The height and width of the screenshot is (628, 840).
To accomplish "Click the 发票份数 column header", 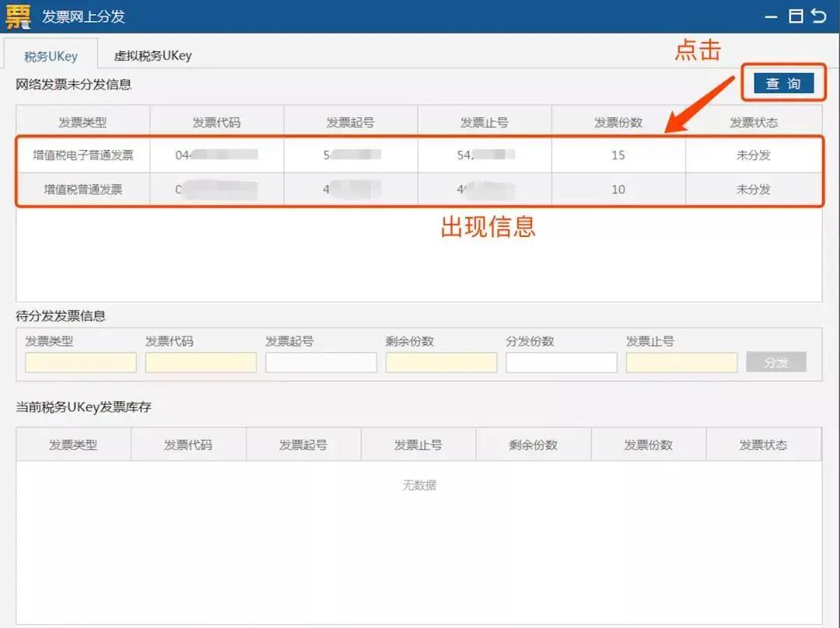I will coord(618,120).
